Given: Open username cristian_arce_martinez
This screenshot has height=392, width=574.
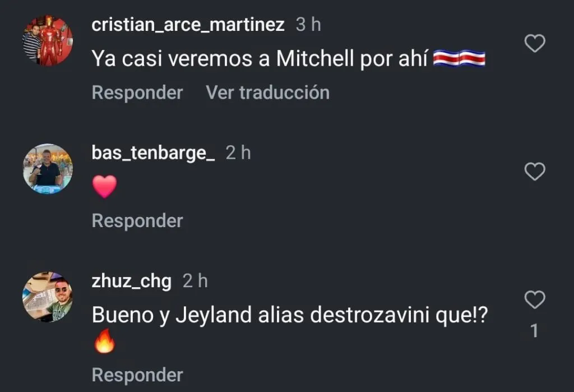Looking at the screenshot, I should coord(188,25).
